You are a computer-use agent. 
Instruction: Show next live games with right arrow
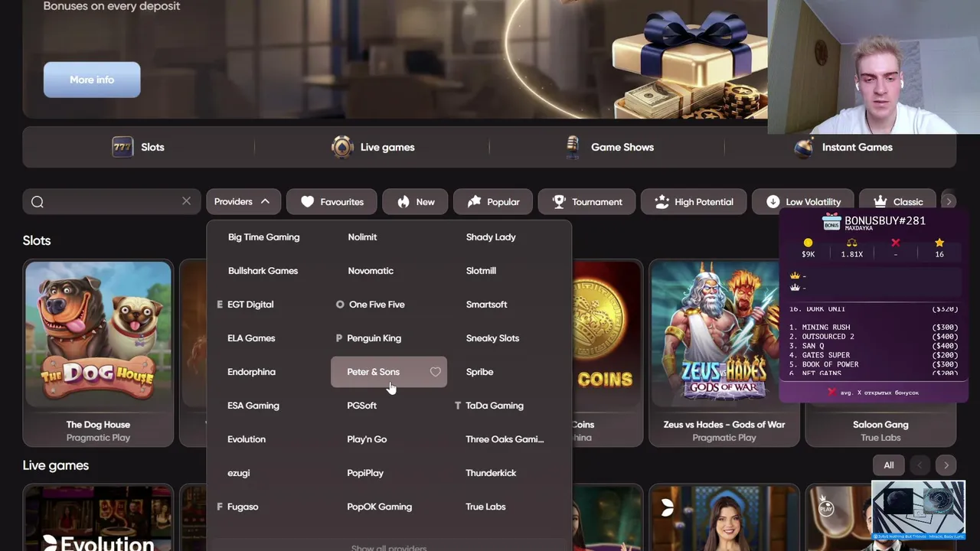946,465
